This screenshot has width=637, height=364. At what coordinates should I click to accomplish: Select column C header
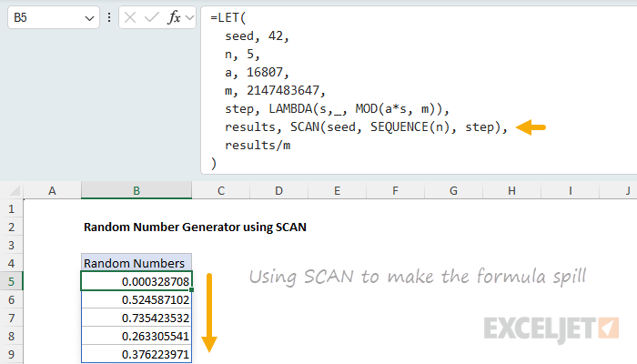[221, 190]
